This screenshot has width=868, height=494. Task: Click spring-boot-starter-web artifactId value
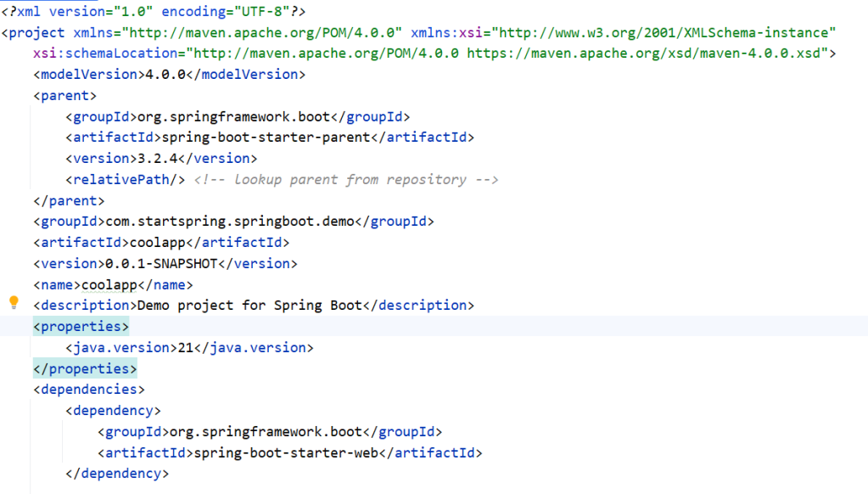pyautogui.click(x=280, y=452)
